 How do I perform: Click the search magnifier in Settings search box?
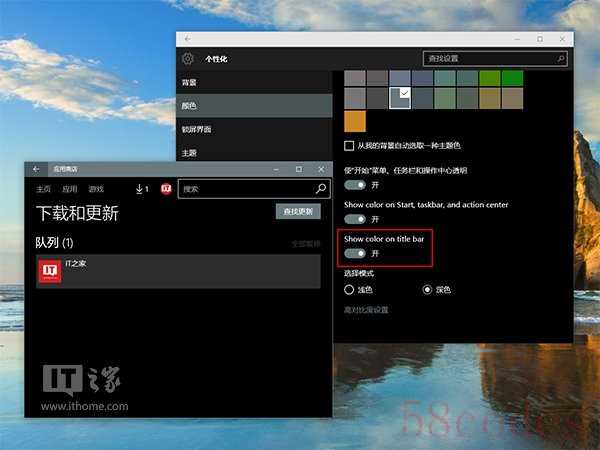tap(560, 59)
